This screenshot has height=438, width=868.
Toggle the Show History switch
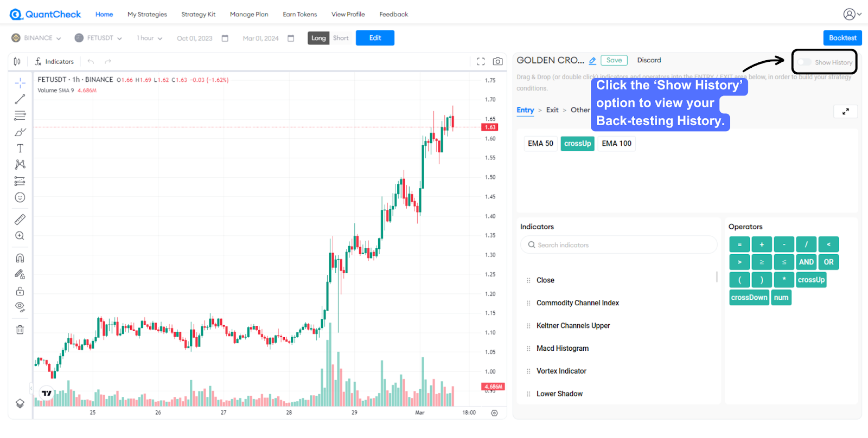tap(805, 62)
